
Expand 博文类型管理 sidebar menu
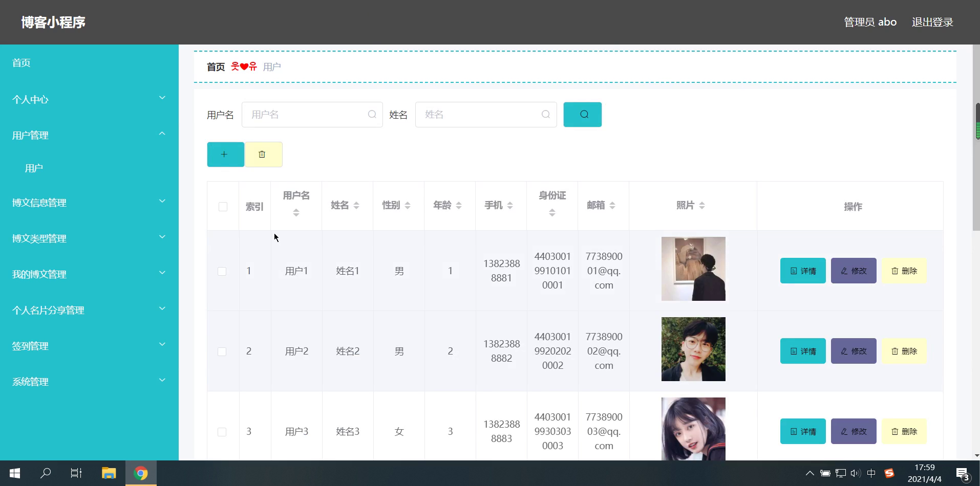(x=89, y=238)
